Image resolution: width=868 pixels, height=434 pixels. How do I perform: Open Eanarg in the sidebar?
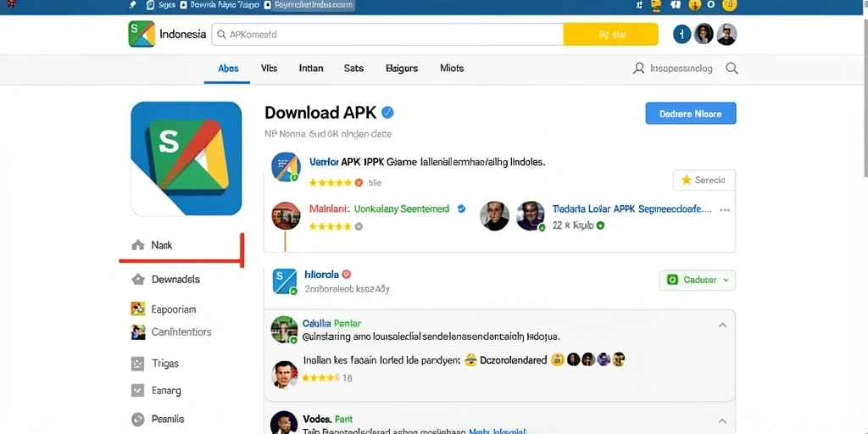(x=166, y=390)
